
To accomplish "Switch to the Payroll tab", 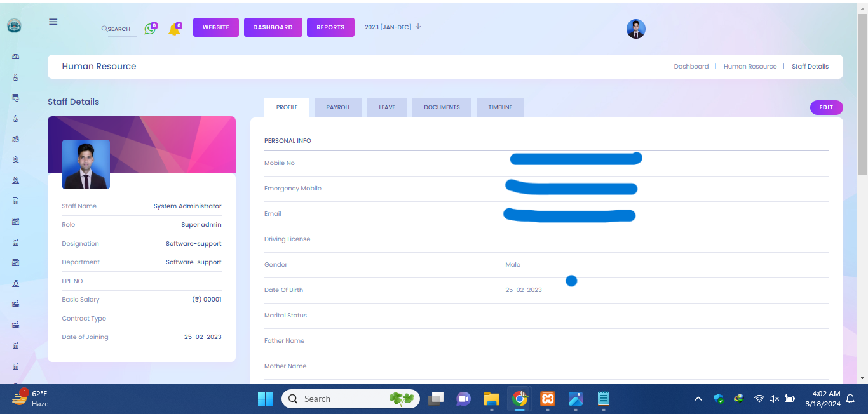I will click(x=338, y=107).
